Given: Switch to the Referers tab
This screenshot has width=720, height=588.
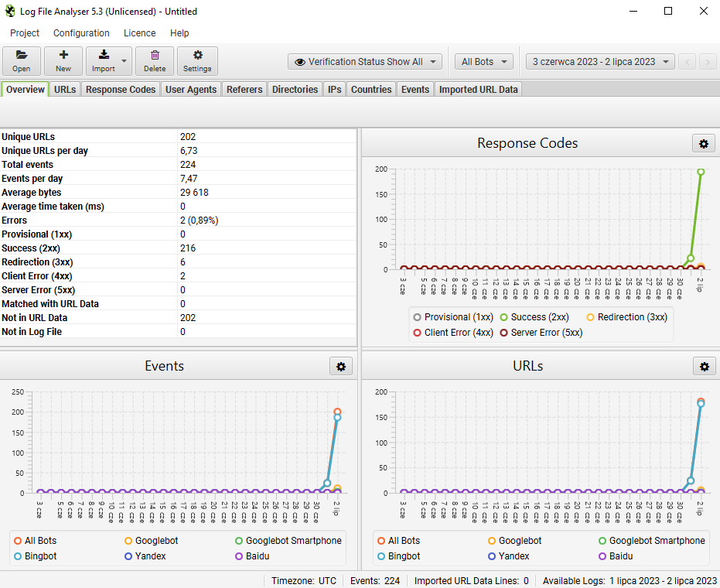Looking at the screenshot, I should (x=244, y=90).
